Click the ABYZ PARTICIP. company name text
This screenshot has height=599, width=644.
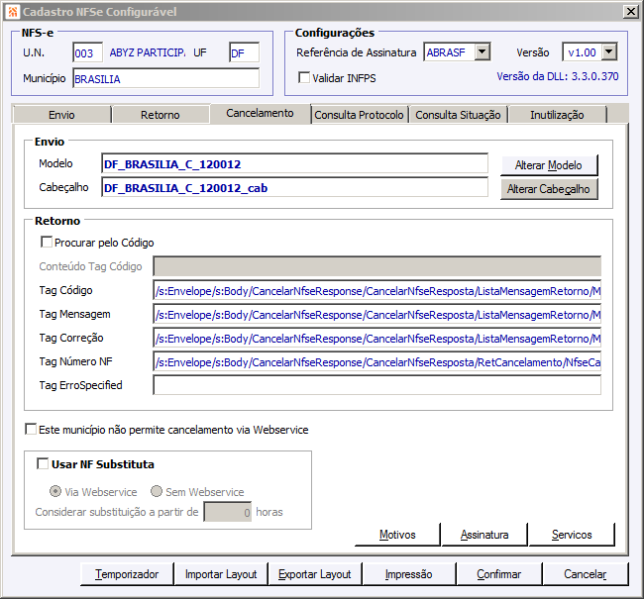[x=147, y=53]
